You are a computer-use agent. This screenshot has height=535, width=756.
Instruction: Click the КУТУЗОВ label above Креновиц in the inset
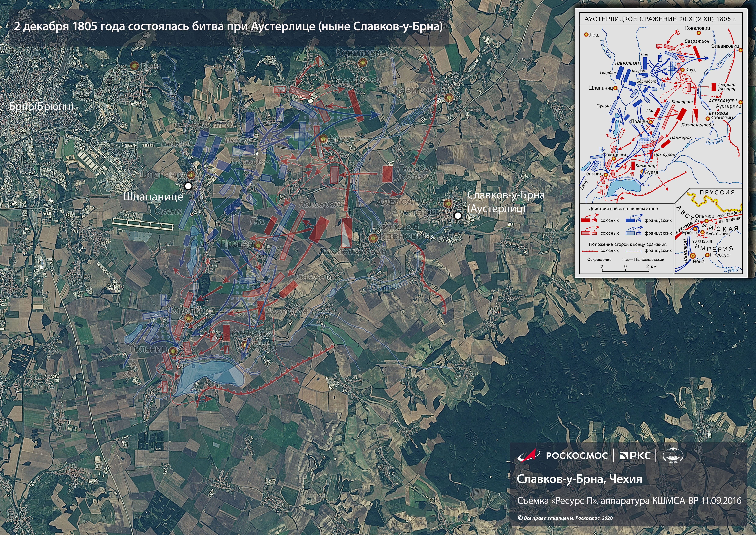(x=718, y=113)
